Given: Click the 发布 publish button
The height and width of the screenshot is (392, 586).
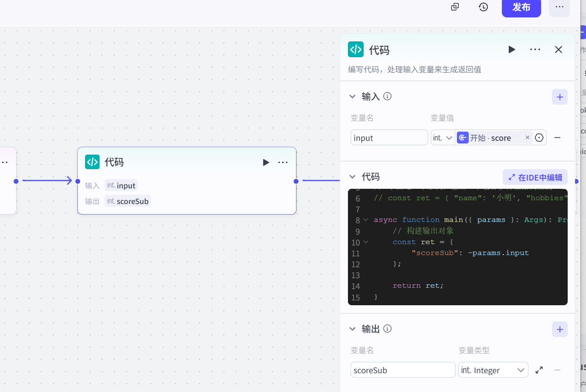Looking at the screenshot, I should [521, 7].
